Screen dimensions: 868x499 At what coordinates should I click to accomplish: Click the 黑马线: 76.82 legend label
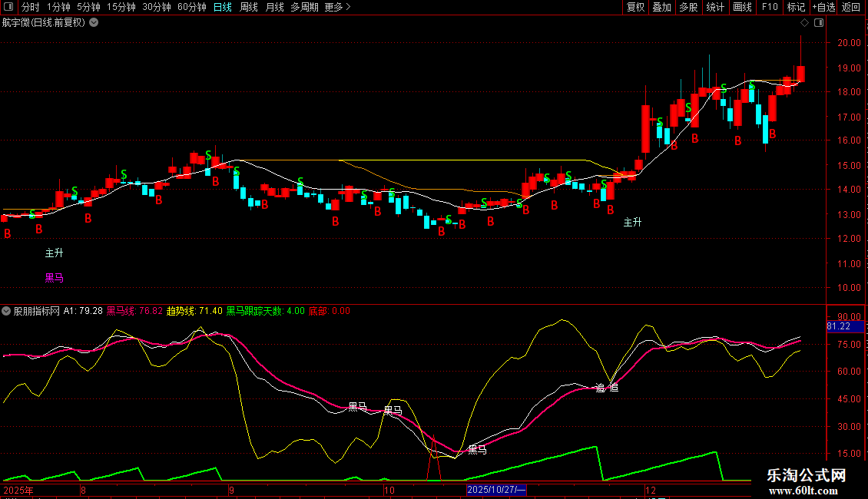tap(134, 311)
